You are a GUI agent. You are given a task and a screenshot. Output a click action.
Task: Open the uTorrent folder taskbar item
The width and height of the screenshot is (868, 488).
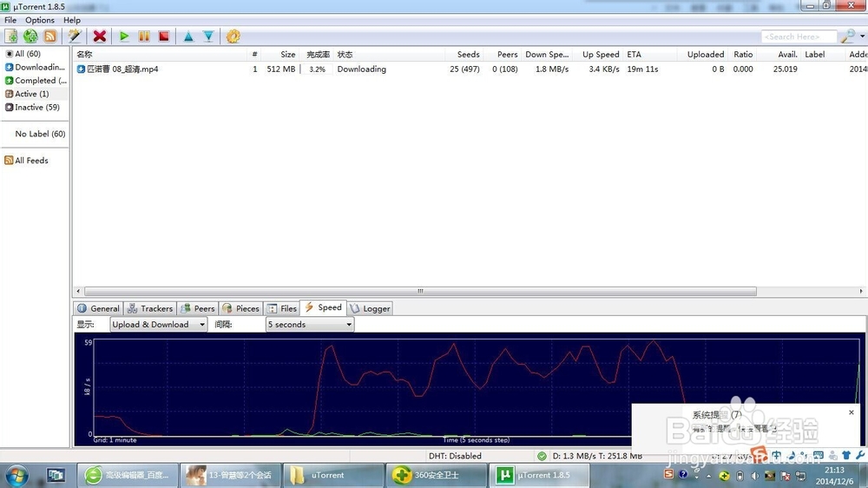pos(333,475)
